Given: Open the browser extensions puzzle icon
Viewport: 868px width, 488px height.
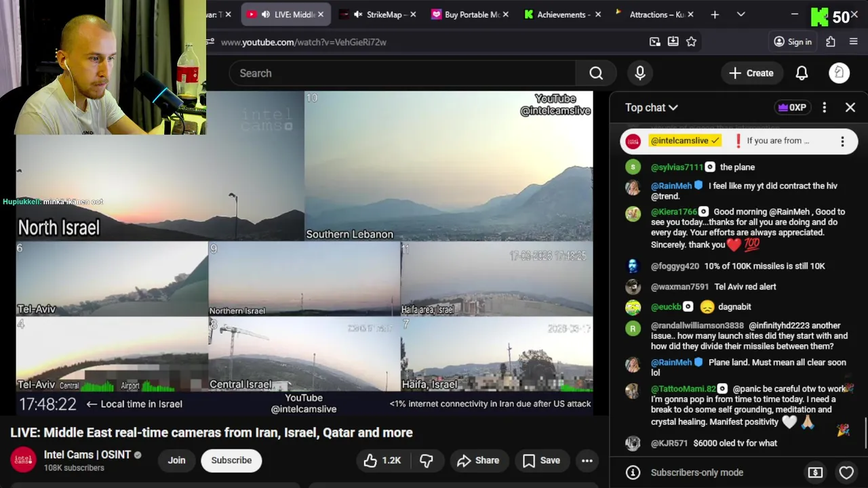Looking at the screenshot, I should point(831,42).
